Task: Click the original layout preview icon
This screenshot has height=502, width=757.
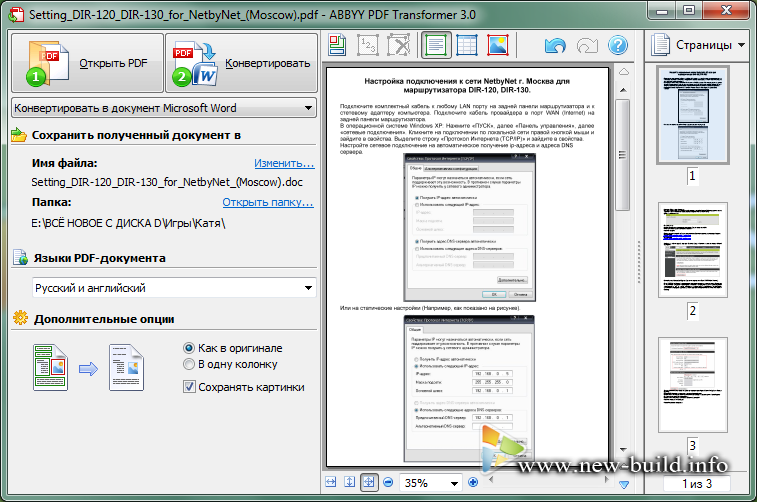Action: pyautogui.click(x=50, y=367)
